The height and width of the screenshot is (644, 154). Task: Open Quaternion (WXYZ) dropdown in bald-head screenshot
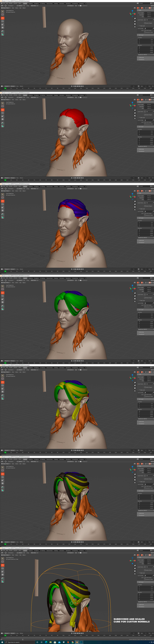point(146,55)
